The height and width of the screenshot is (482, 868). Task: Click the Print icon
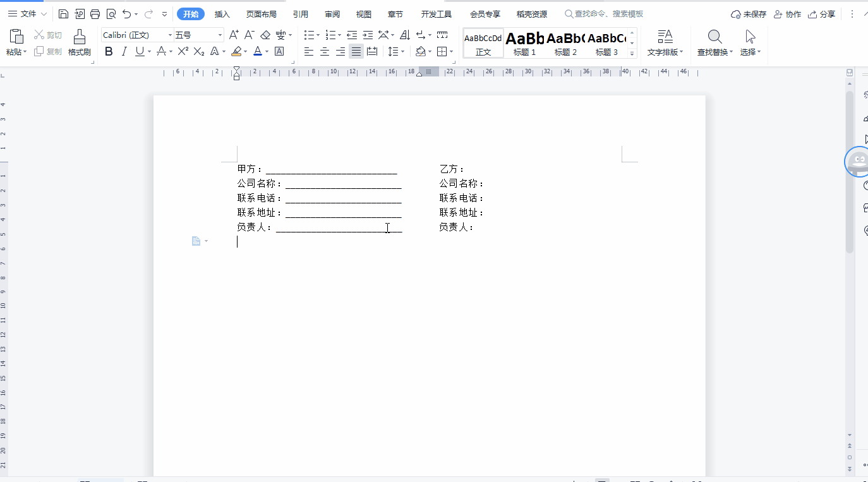click(x=95, y=14)
